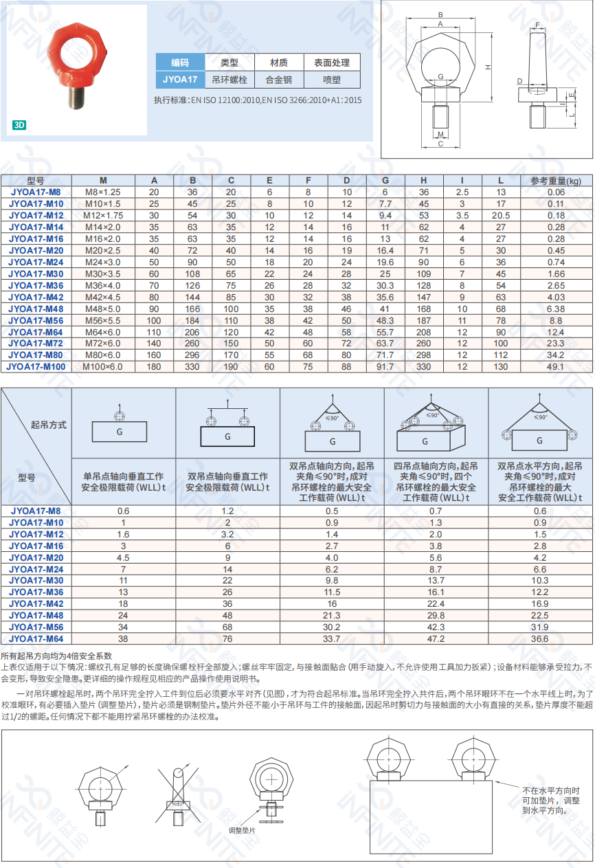Click the 不在水平方向时可加垫片 annotation text
This screenshot has width=595, height=868.
[x=551, y=801]
